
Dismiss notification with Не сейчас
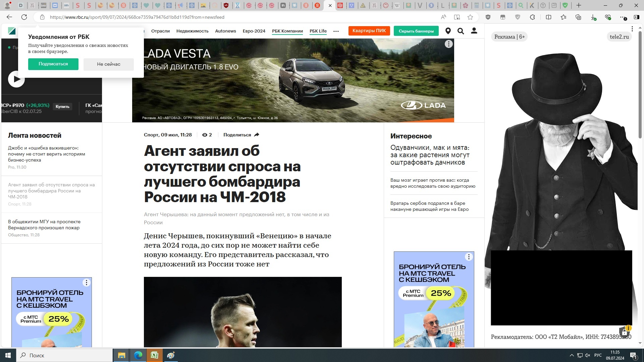pos(108,64)
